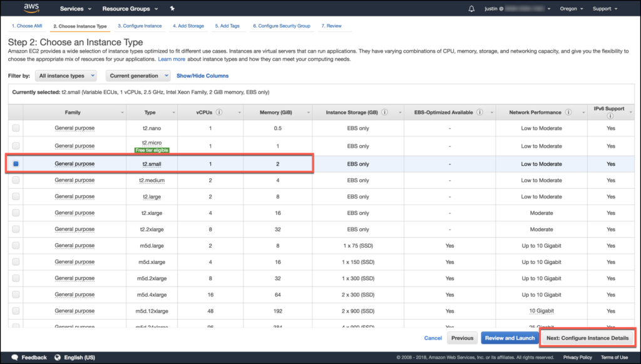641x364 pixels.
Task: Click the language globe icon
Action: [58, 358]
